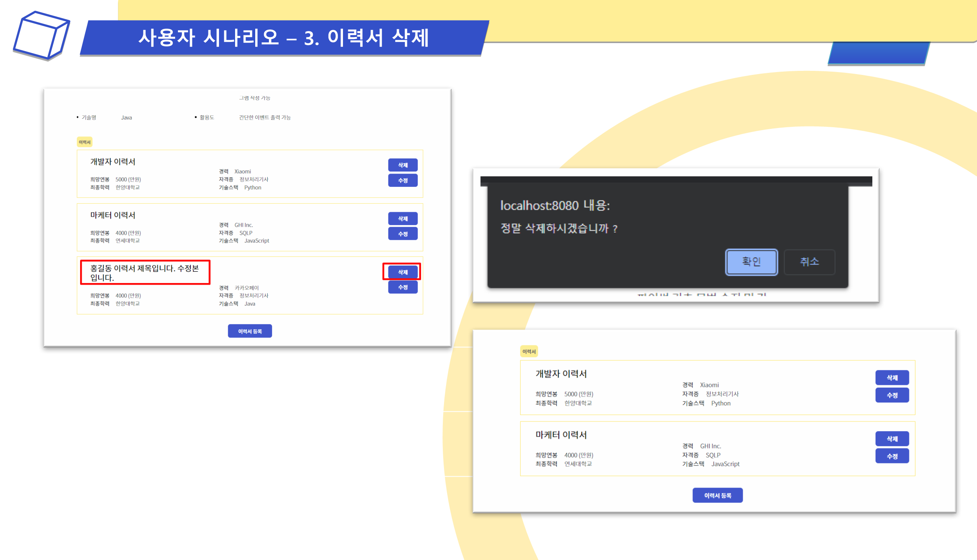
Task: Click the cube logo icon at top-left
Action: coord(41,36)
